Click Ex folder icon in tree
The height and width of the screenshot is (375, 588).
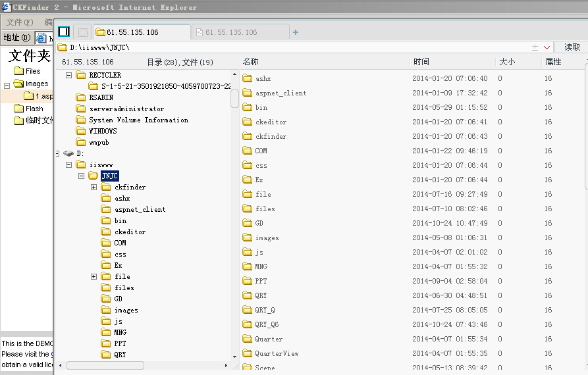[x=106, y=265]
